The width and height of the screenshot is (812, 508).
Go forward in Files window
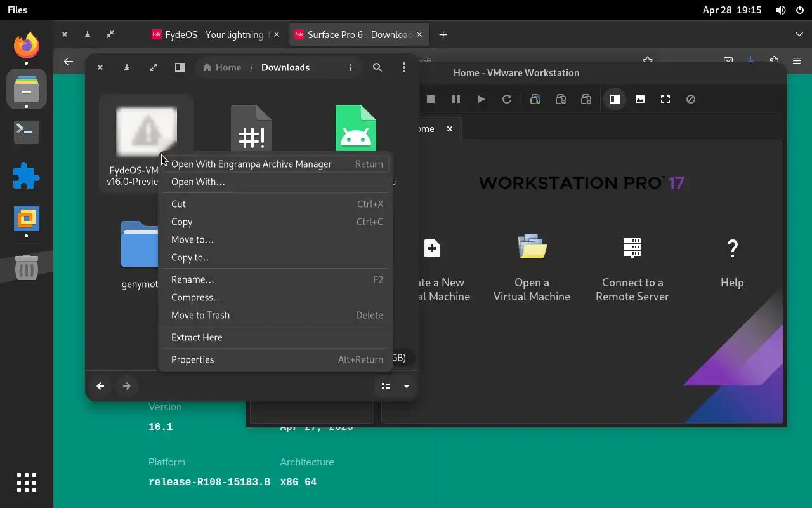click(x=127, y=386)
